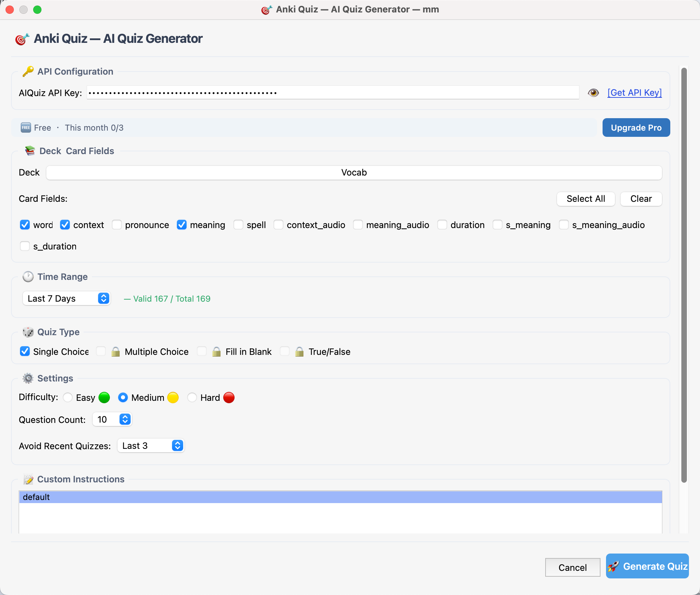Click the Valid 167 / Total 169 text

coord(172,299)
